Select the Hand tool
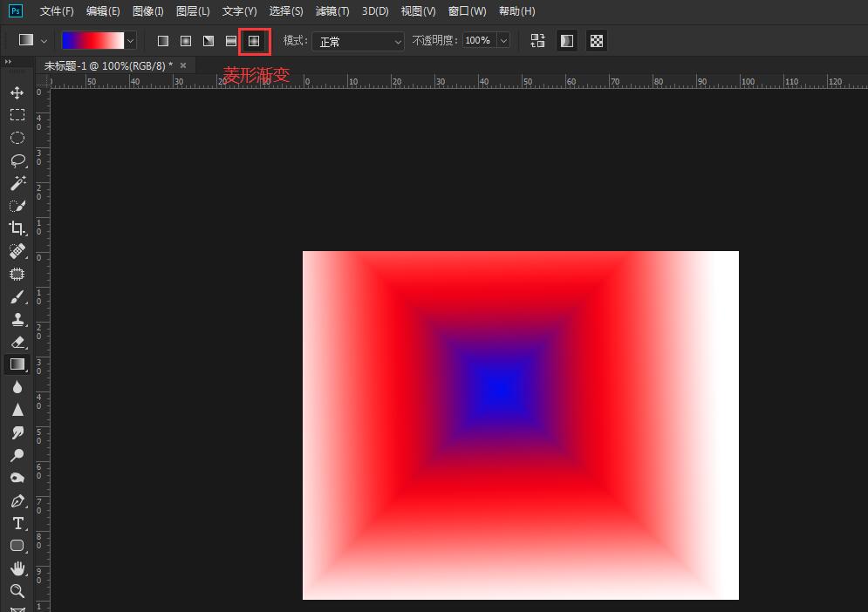 (17, 568)
